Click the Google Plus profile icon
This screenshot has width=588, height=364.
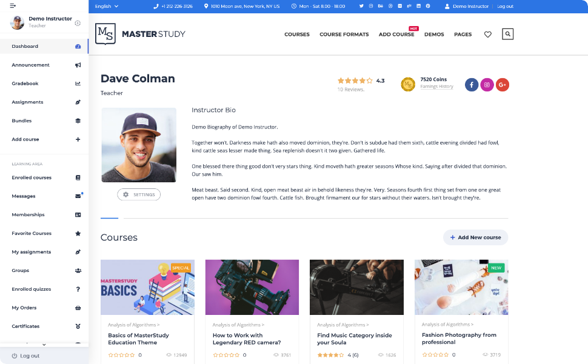tap(502, 85)
